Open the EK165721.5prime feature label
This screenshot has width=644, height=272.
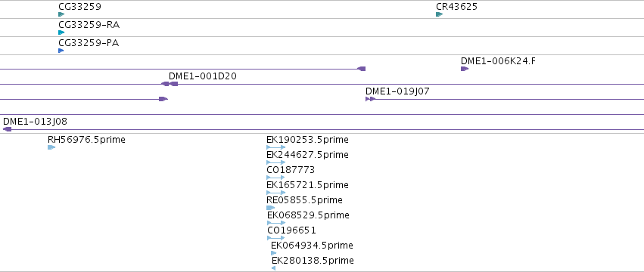point(307,185)
